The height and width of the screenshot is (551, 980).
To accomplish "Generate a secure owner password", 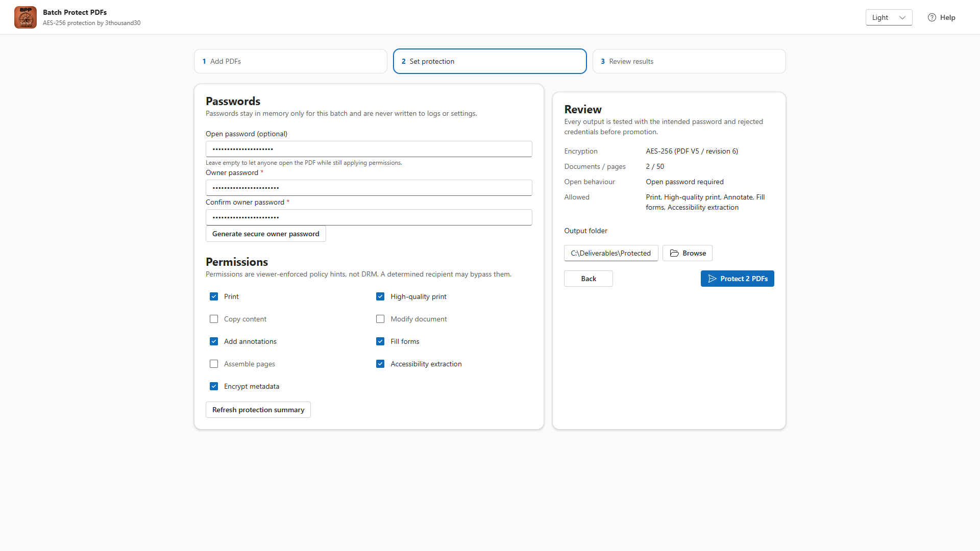I will click(265, 234).
